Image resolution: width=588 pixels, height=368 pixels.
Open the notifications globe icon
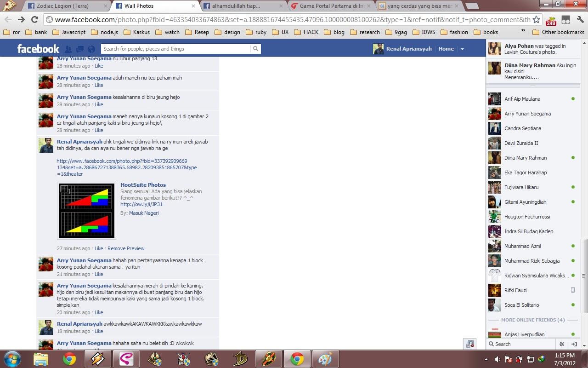(x=91, y=49)
